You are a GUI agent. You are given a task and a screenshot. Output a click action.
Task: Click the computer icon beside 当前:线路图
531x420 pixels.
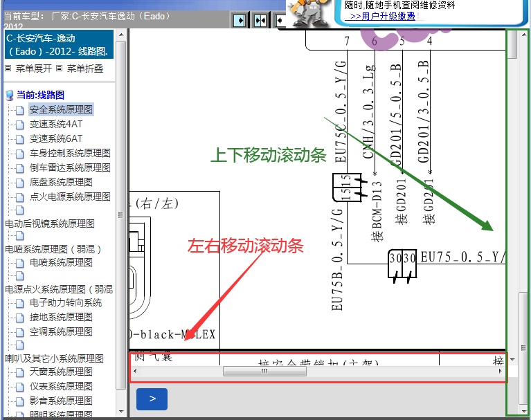point(10,95)
